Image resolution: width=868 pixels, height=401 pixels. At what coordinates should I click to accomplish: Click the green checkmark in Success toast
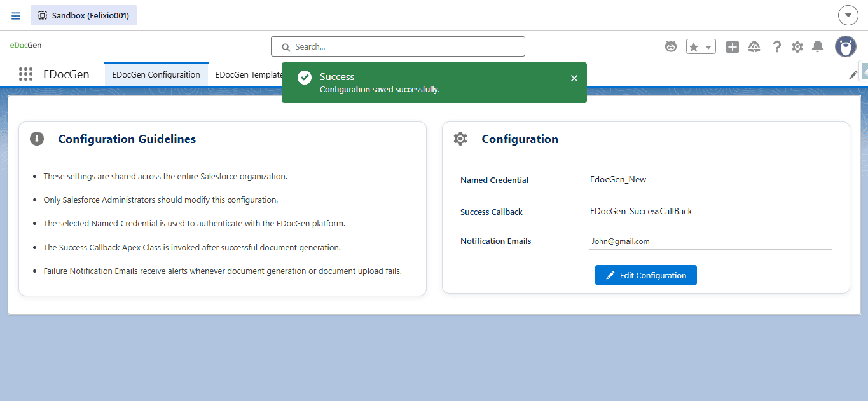coord(305,78)
